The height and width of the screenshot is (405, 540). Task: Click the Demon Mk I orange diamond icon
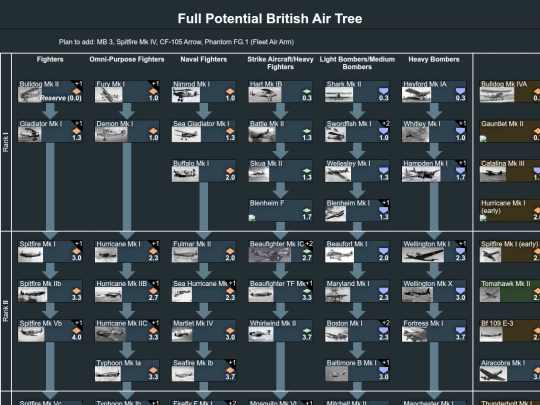(x=153, y=131)
